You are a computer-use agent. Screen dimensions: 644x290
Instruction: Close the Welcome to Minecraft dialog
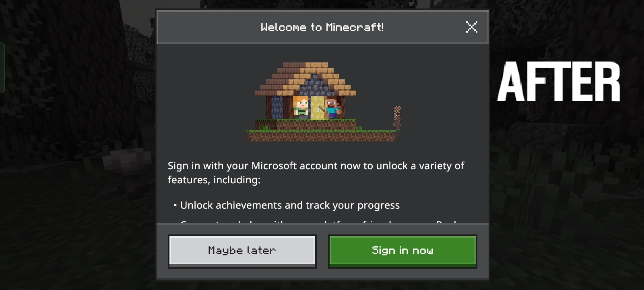[471, 27]
